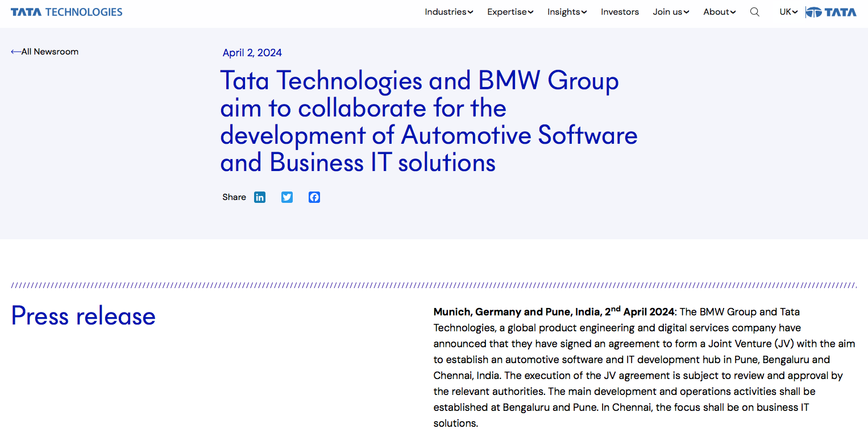
Task: Open the Join us menu
Action: coord(671,12)
